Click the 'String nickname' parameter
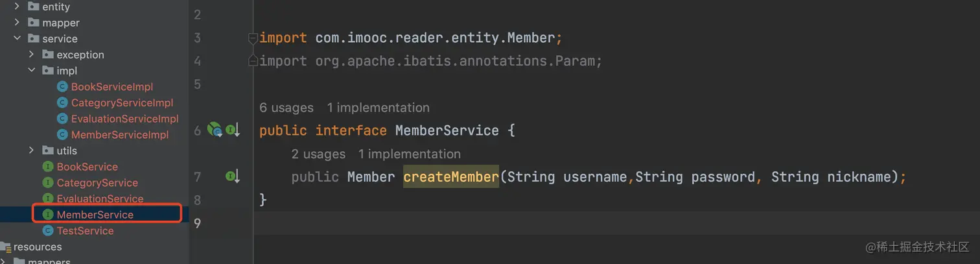 click(x=832, y=176)
